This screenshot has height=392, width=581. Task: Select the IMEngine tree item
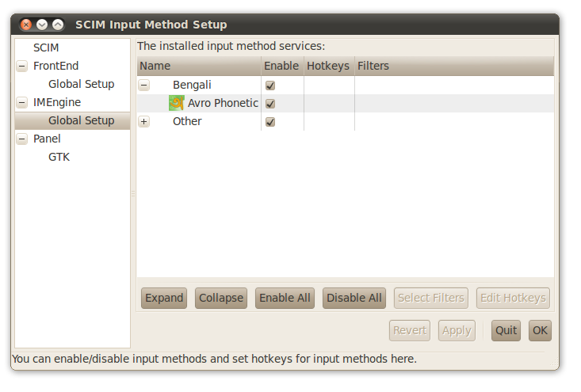tap(57, 102)
